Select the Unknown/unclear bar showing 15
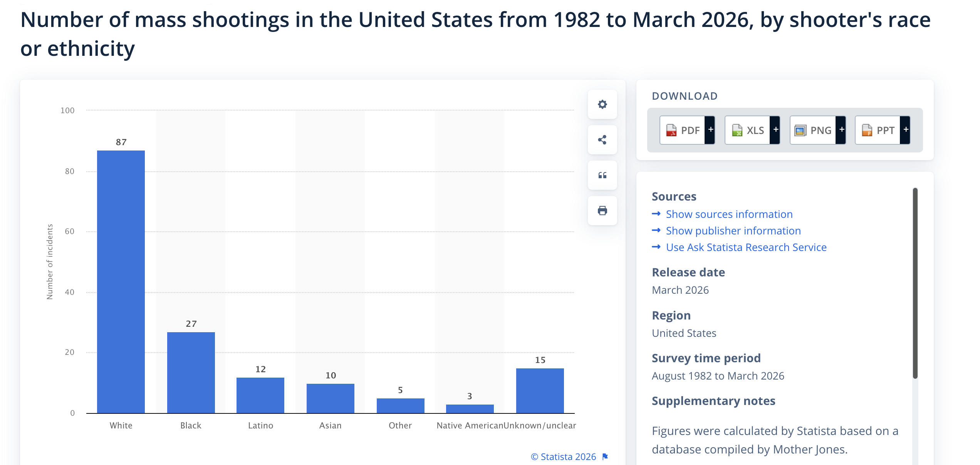980x465 pixels. 540,391
